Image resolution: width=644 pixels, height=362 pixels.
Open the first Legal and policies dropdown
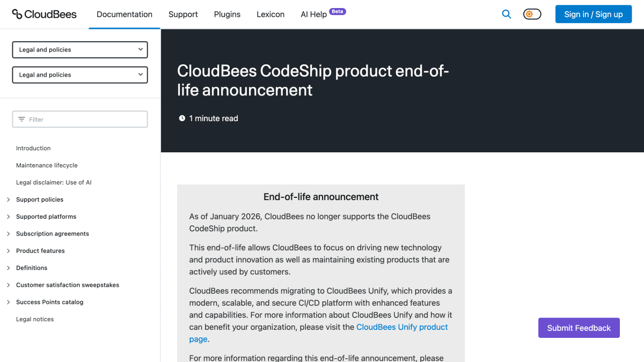(x=80, y=49)
